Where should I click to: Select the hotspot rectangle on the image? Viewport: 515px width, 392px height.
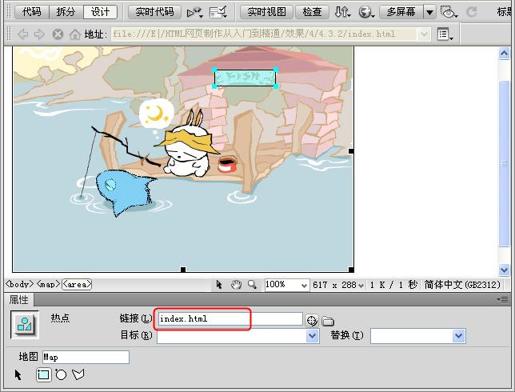[245, 78]
